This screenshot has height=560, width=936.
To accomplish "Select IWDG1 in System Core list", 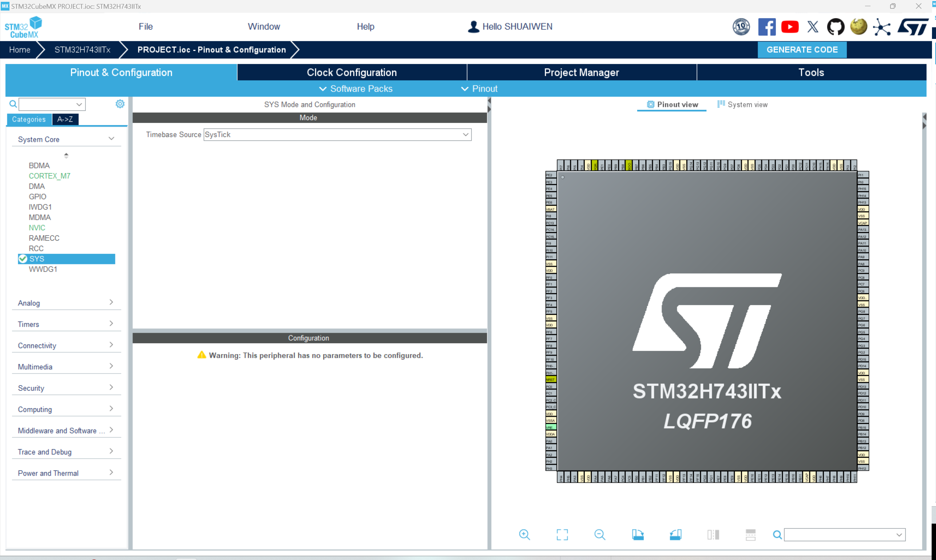I will tap(40, 207).
